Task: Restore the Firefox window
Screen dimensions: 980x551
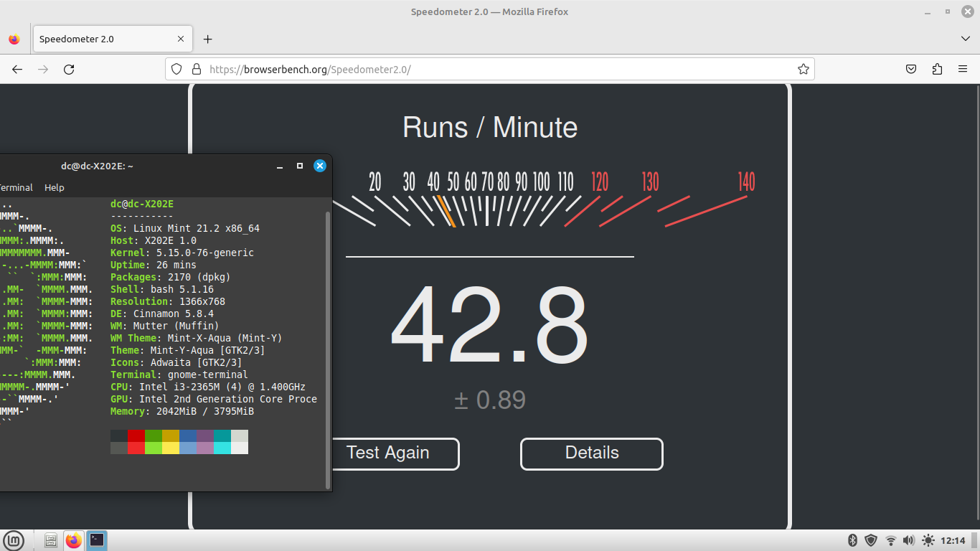Action: [947, 11]
